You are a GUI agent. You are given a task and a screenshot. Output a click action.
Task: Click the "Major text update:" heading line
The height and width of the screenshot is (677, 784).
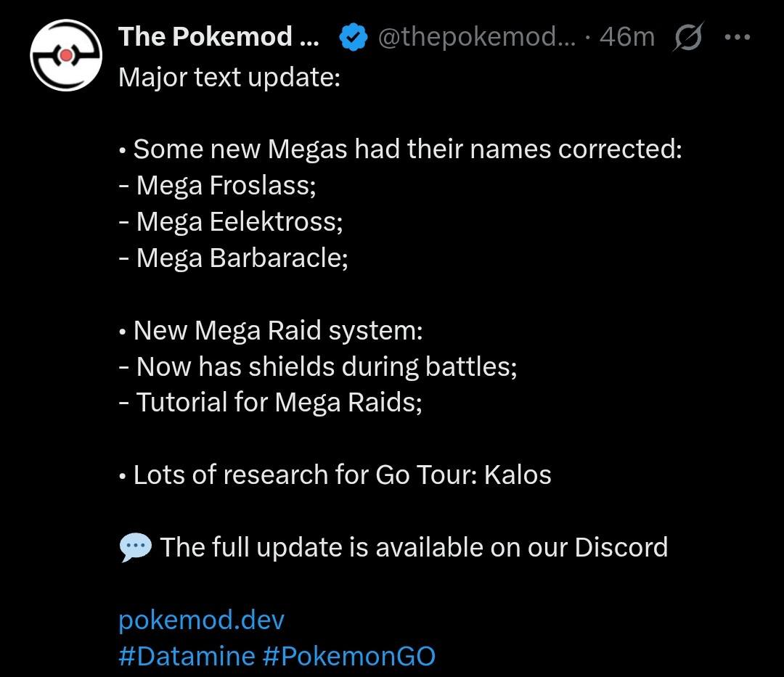[229, 76]
